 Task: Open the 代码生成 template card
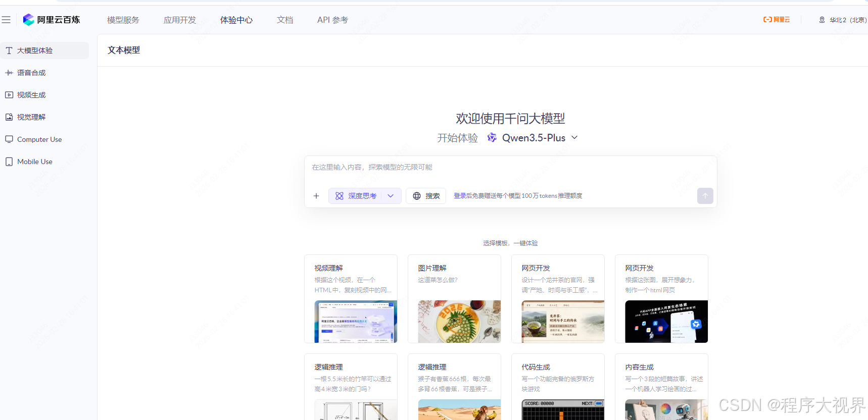[558, 387]
